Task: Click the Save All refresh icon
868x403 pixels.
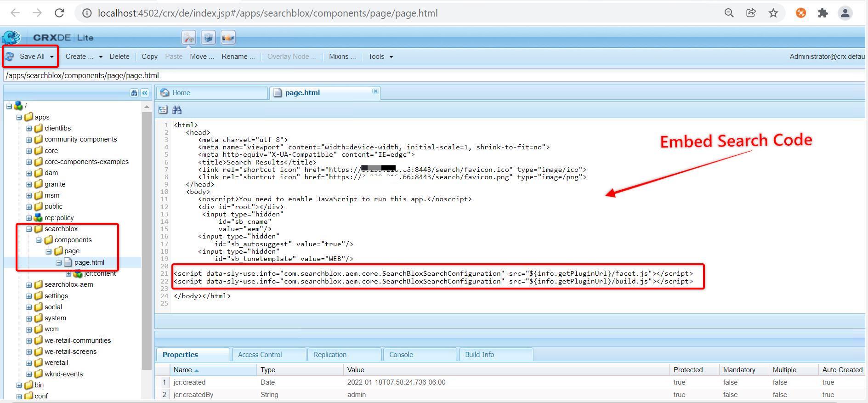Action: 9,57
